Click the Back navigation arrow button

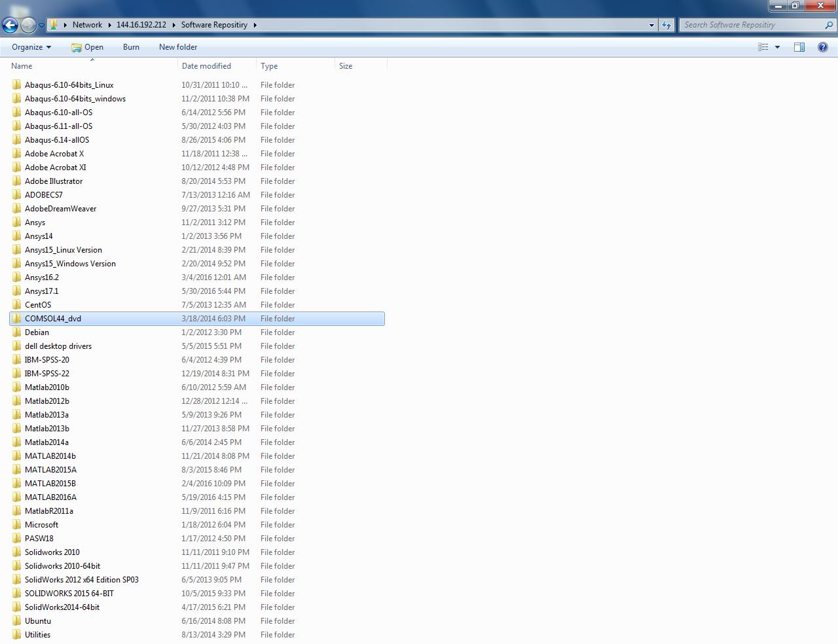(x=10, y=26)
